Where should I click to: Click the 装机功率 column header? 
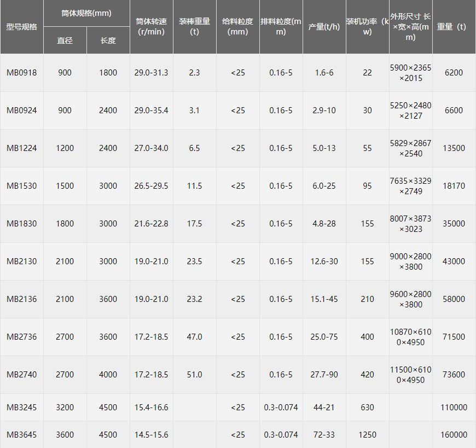click(367, 27)
